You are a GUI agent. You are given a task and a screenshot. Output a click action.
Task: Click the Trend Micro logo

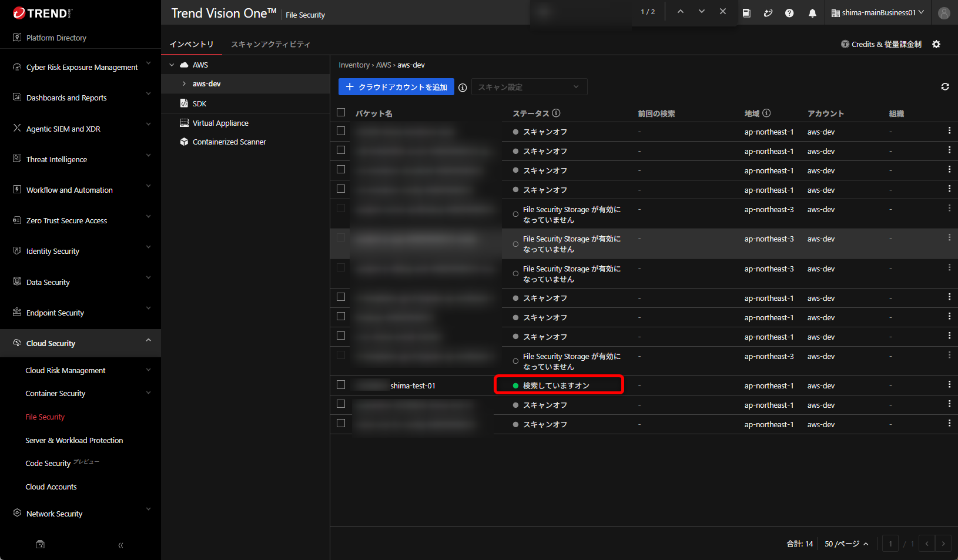point(42,13)
